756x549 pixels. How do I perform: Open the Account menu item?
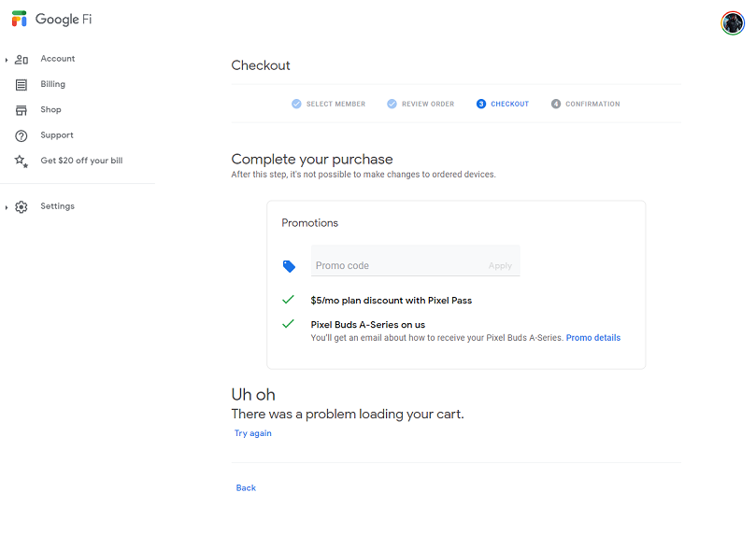point(57,58)
